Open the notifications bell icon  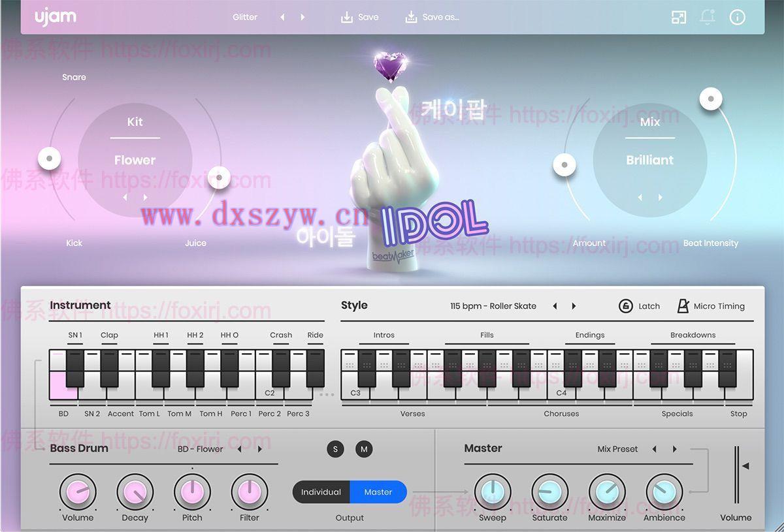click(x=707, y=18)
